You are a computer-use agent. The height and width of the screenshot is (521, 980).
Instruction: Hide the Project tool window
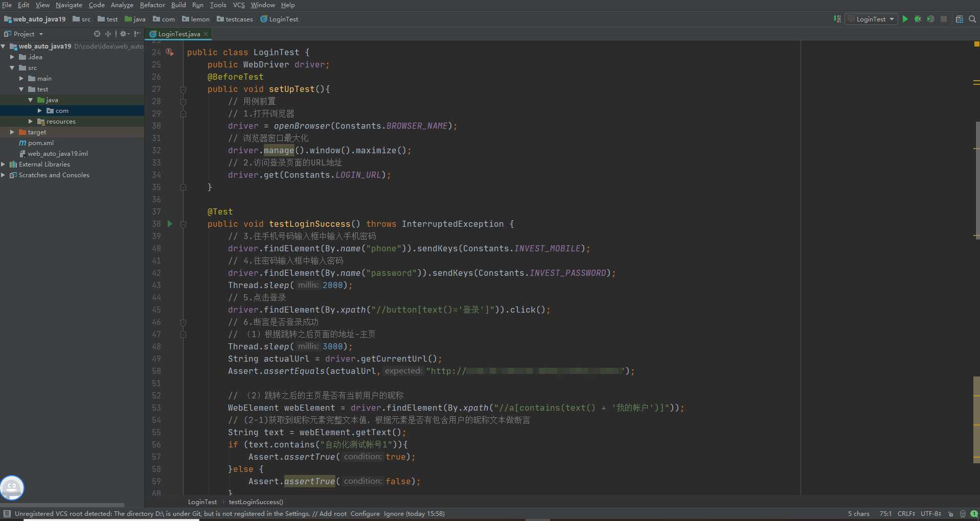pyautogui.click(x=137, y=34)
